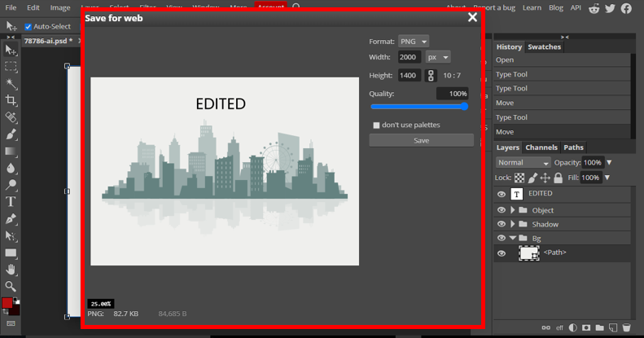Delete the selected layer with trash icon

point(626,327)
